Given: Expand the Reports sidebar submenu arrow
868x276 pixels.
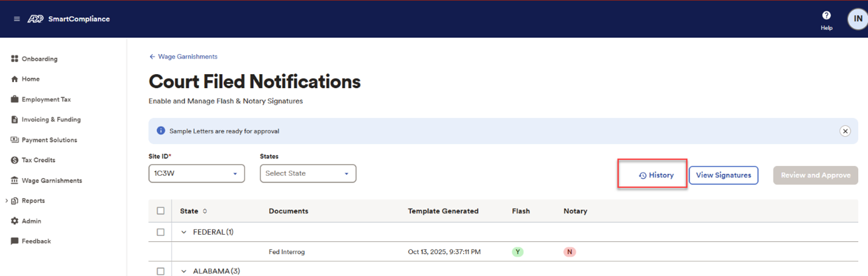Looking at the screenshot, I should click(x=6, y=201).
